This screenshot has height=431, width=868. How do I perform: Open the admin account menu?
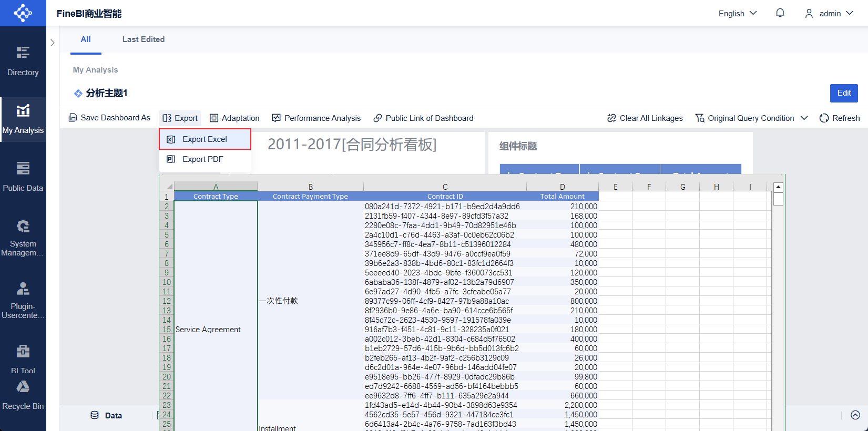(x=829, y=13)
